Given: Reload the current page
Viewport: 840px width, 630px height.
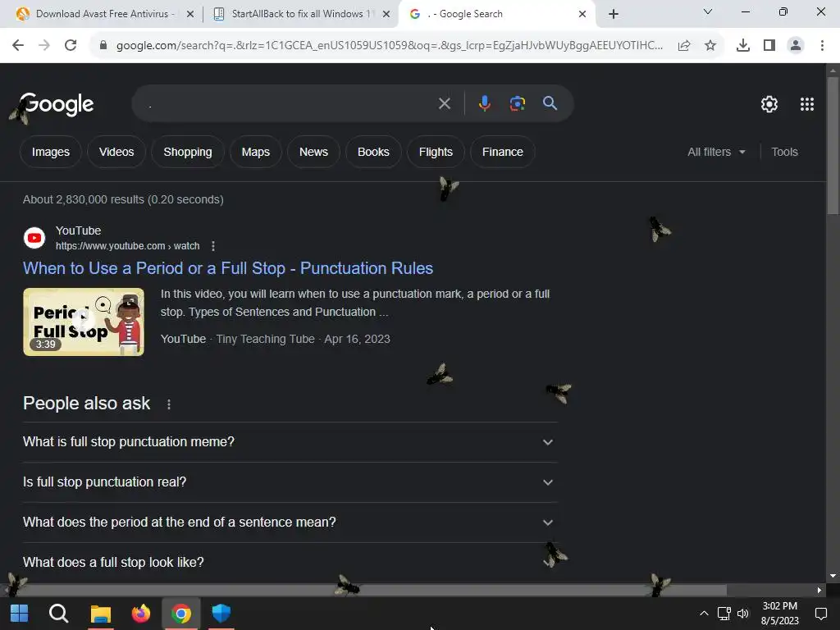Looking at the screenshot, I should click(71, 45).
